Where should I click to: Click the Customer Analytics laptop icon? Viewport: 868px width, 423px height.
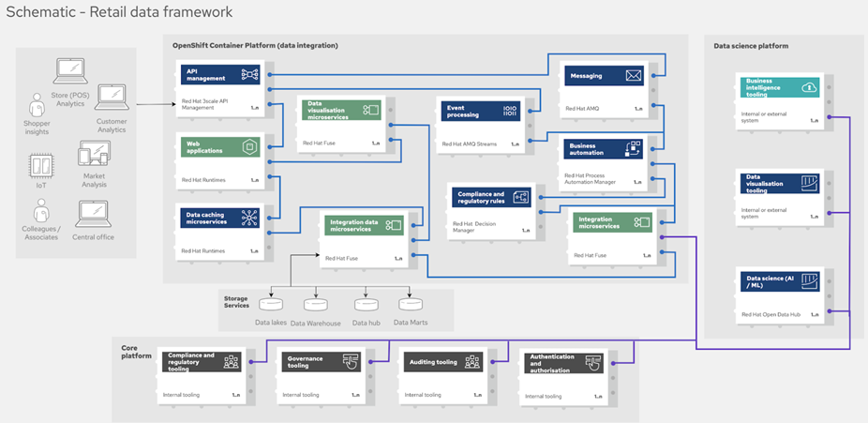coord(112,98)
